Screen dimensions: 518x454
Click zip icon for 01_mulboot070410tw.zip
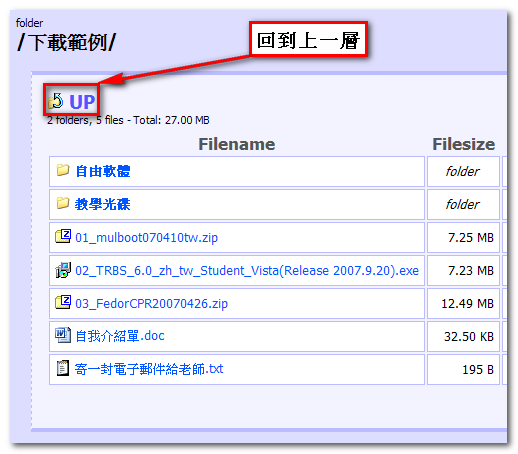point(63,236)
